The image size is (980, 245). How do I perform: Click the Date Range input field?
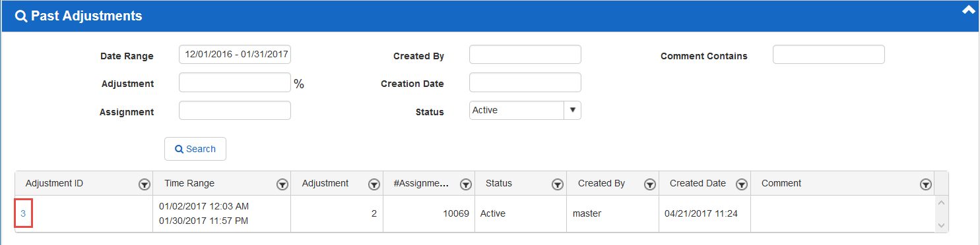(235, 54)
